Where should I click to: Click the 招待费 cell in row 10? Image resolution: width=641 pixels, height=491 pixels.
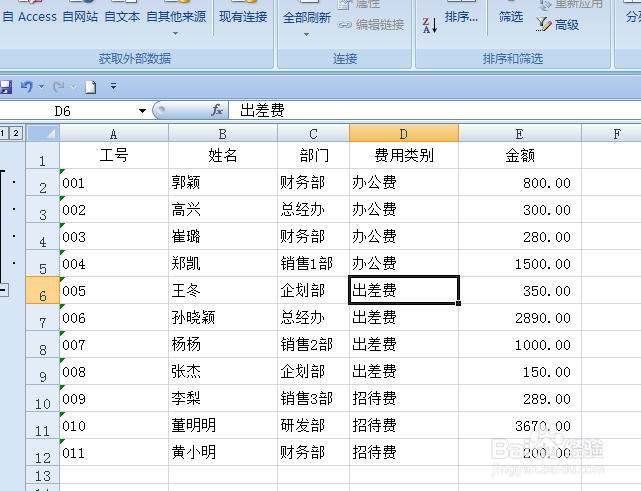[x=404, y=398]
